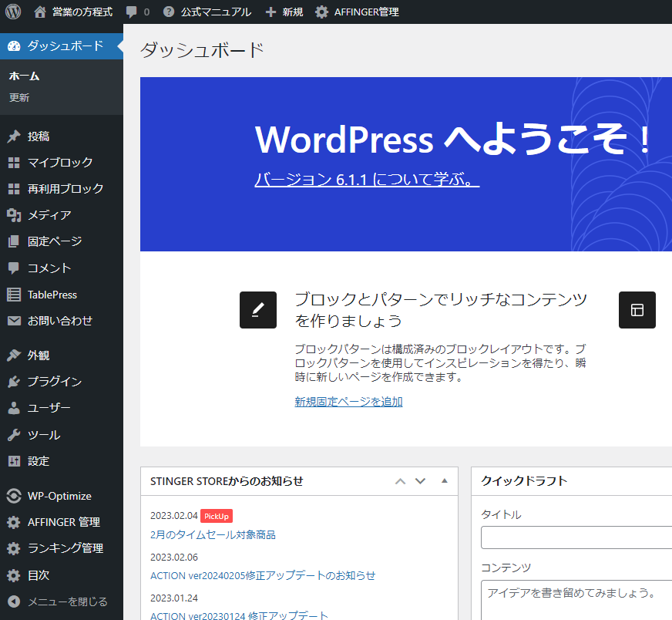Open the メディア menu label
Viewport: 672px width, 620px height.
click(49, 215)
